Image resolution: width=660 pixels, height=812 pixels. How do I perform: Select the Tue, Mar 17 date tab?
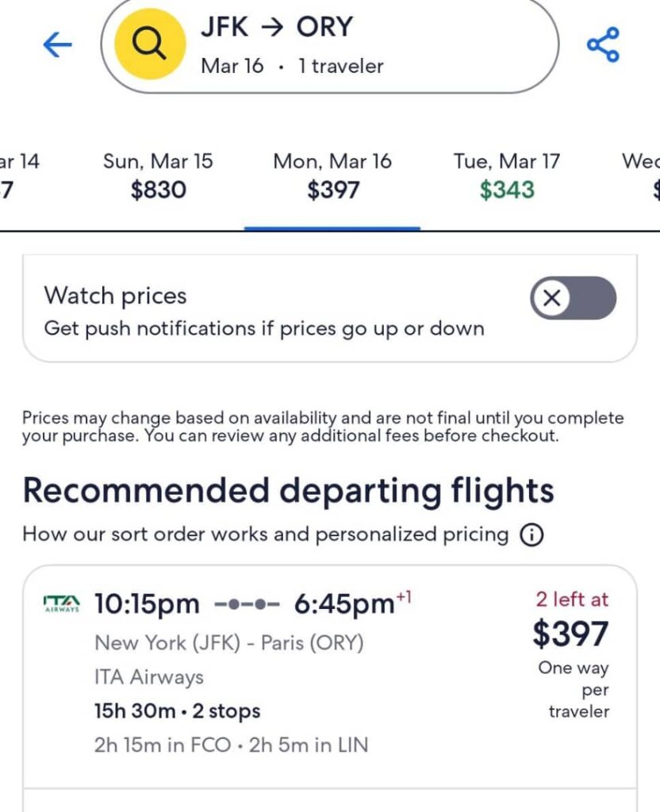click(x=506, y=176)
